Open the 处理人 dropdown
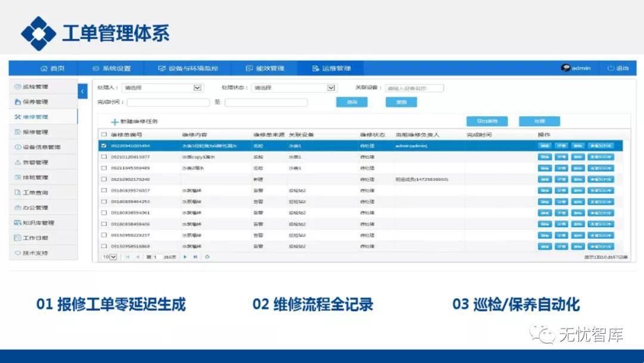 (x=197, y=88)
